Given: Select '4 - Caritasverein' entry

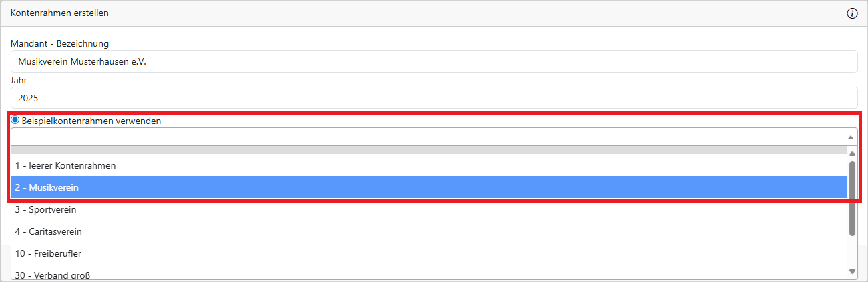Looking at the screenshot, I should pyautogui.click(x=49, y=231).
